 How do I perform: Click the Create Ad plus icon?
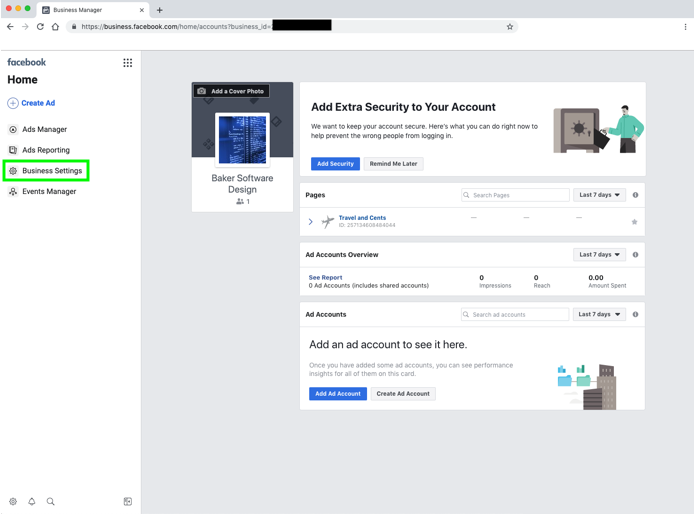tap(13, 103)
